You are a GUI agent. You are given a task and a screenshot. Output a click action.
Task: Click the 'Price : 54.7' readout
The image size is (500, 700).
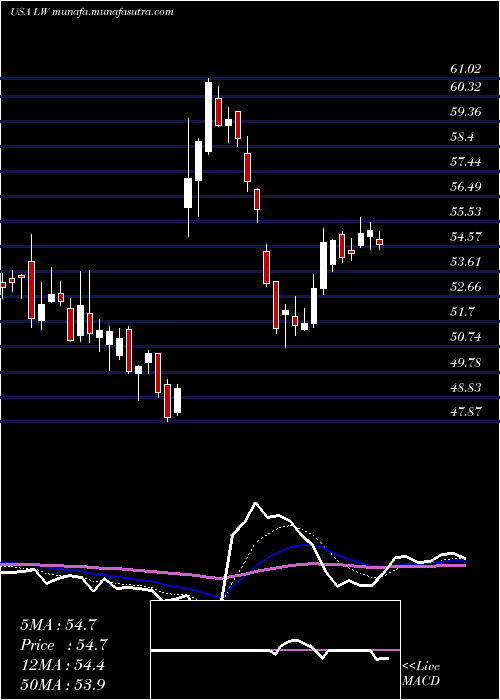64,645
